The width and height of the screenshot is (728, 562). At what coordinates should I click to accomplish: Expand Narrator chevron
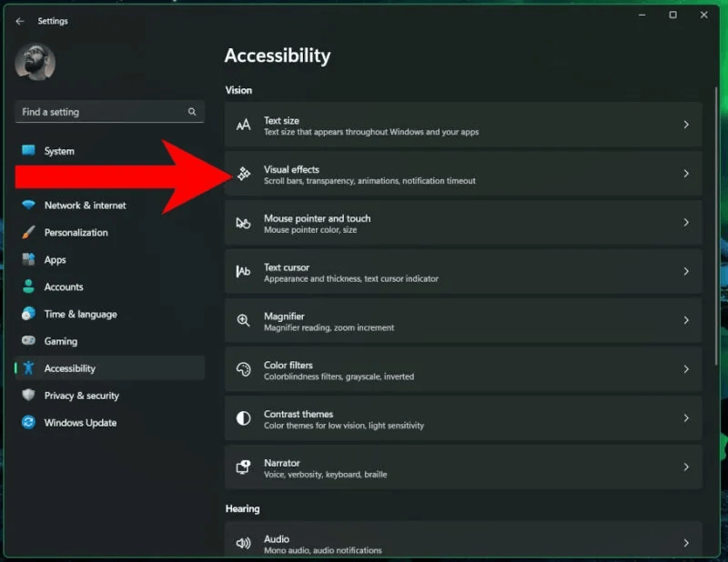click(686, 467)
